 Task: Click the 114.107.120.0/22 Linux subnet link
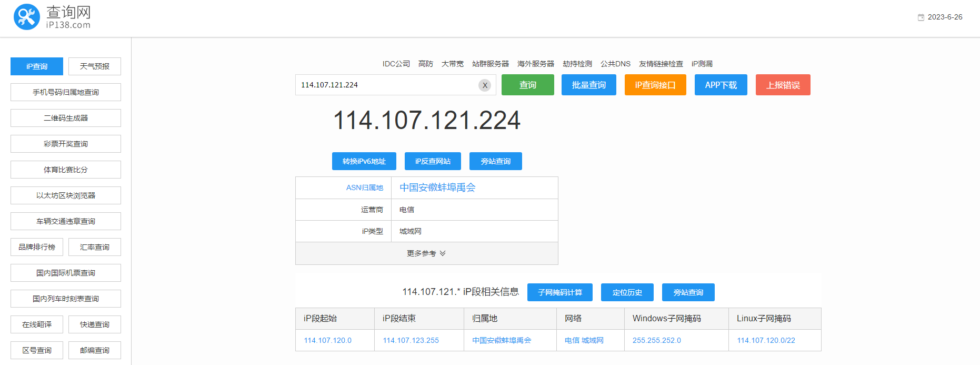click(766, 340)
